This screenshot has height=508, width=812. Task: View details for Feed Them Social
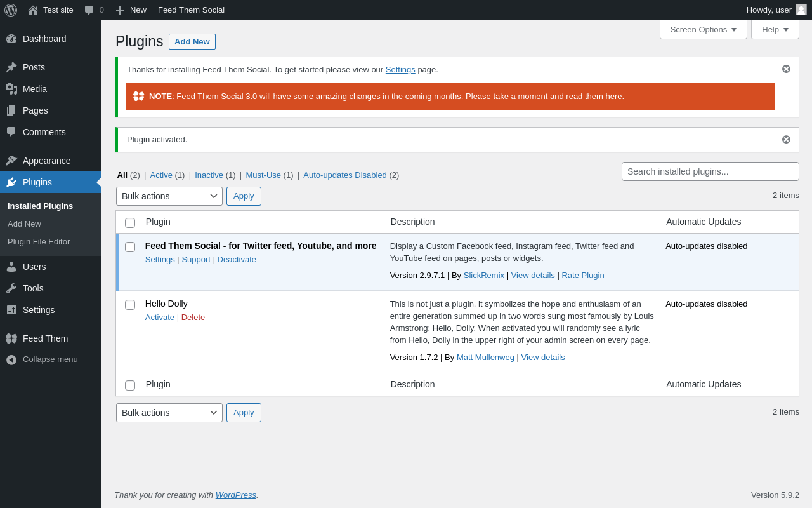pos(533,276)
